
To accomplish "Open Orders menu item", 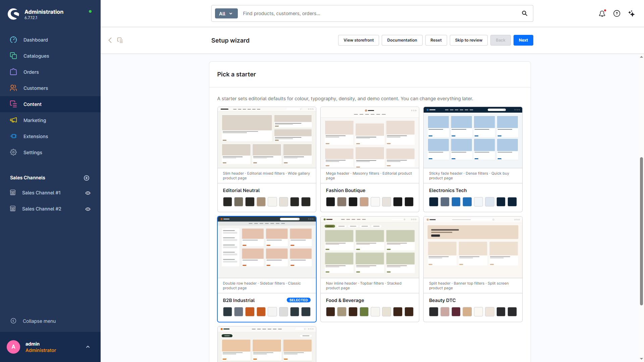I will click(50, 72).
